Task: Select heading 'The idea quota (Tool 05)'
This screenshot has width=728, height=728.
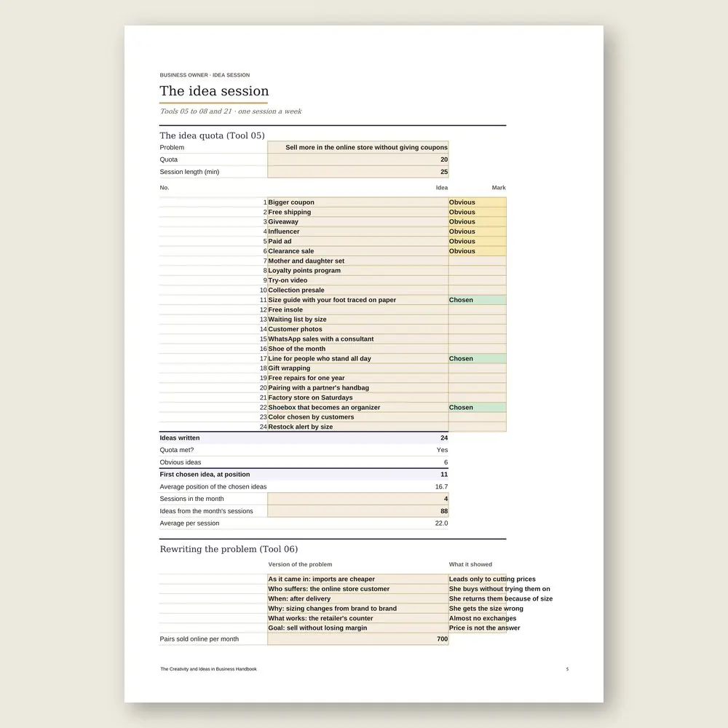Action: 212,135
